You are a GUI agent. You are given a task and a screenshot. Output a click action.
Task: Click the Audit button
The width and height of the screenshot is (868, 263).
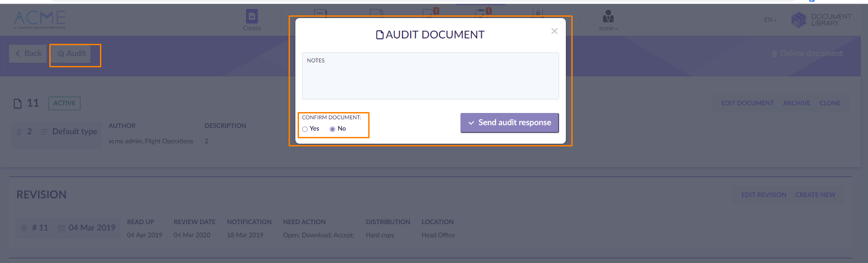click(71, 54)
